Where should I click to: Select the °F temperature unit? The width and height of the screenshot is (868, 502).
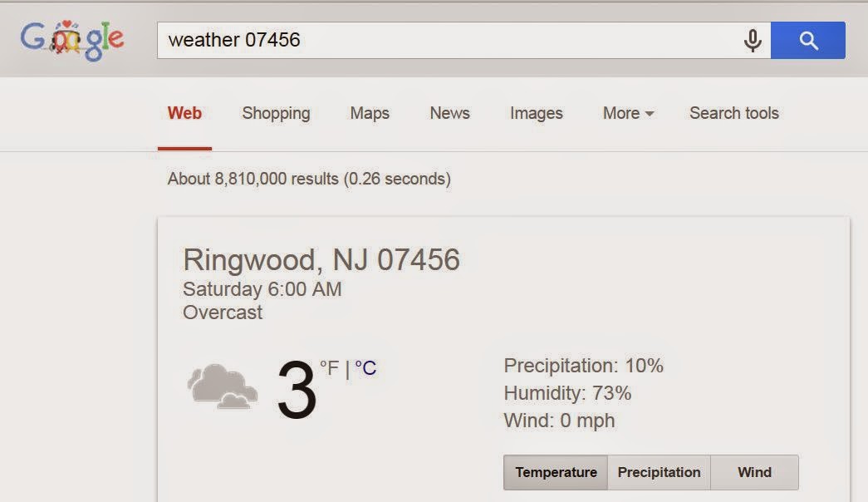point(329,367)
